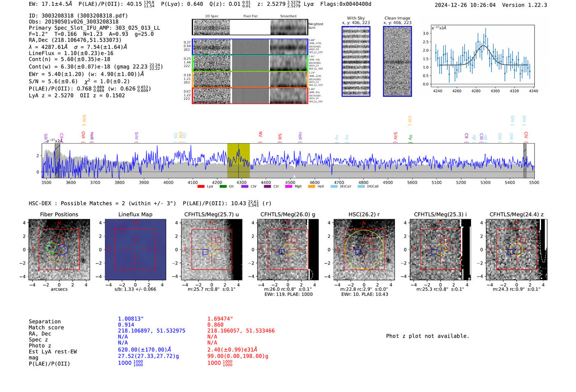This screenshot has height=392, width=576.
Task: Select the green-bordered 2D spectrum fiber row
Action: [x=250, y=63]
